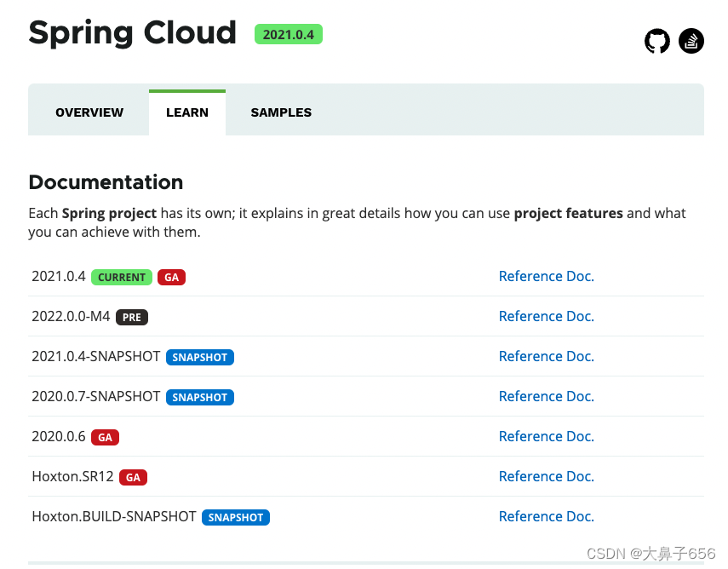Switch to the OVERVIEW tab

[89, 112]
